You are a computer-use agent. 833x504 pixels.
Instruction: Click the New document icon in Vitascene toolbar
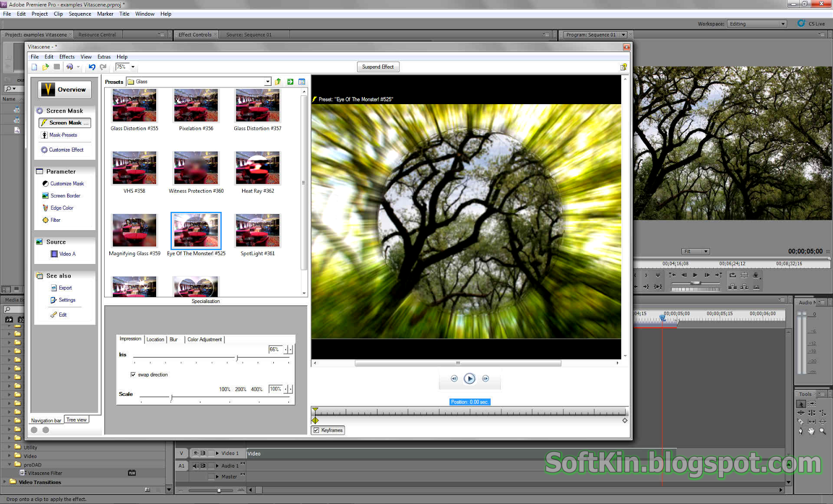pos(34,67)
